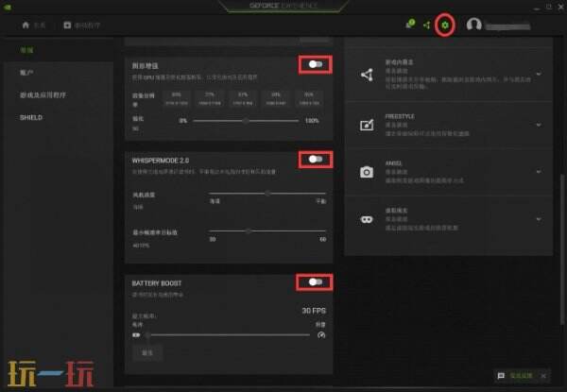The image size is (567, 392).
Task: Click the speedometer icon on Battery Boost slider
Action: coord(321,335)
